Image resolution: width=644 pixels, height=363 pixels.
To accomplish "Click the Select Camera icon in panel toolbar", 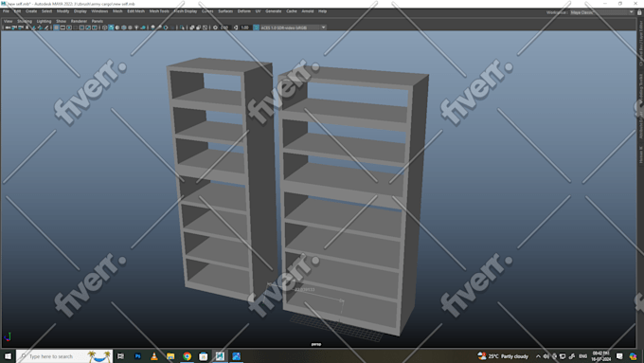I will pyautogui.click(x=8, y=27).
